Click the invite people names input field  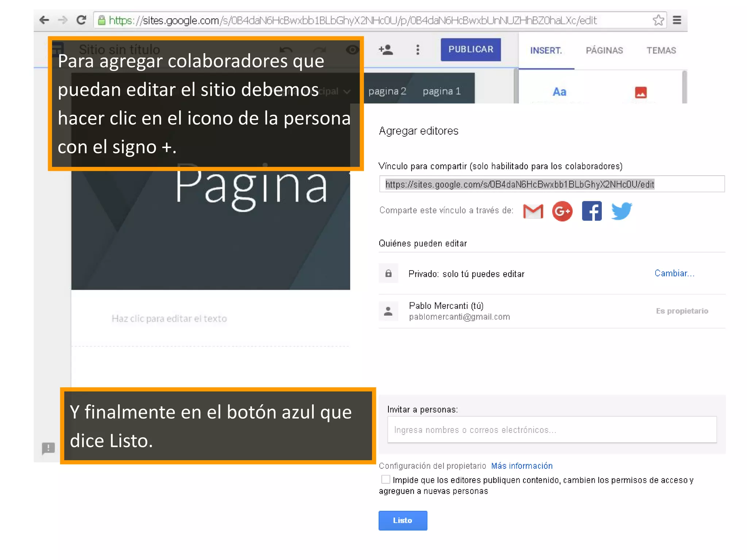pos(552,429)
